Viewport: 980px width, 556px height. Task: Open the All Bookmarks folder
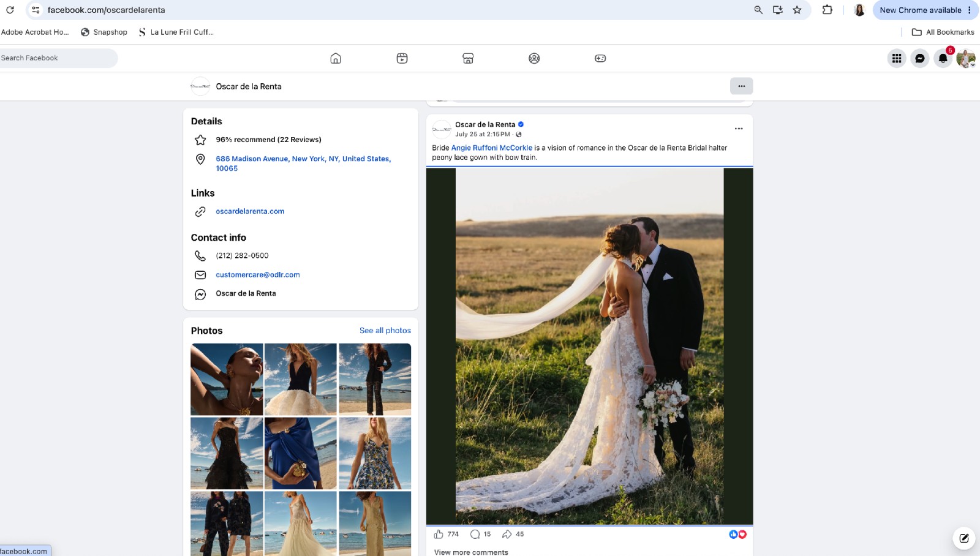click(943, 32)
